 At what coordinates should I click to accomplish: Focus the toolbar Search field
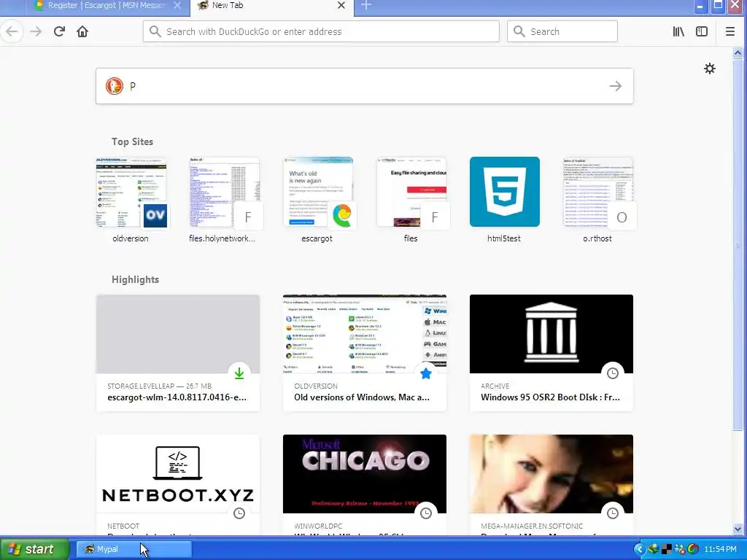562,31
